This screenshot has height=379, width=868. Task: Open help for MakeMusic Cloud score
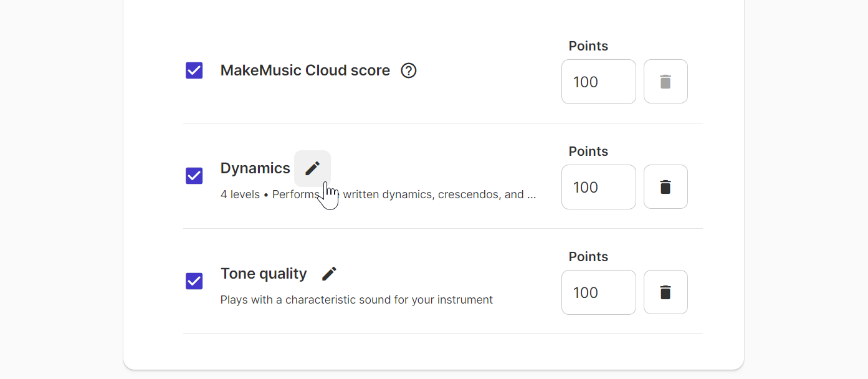tap(408, 70)
